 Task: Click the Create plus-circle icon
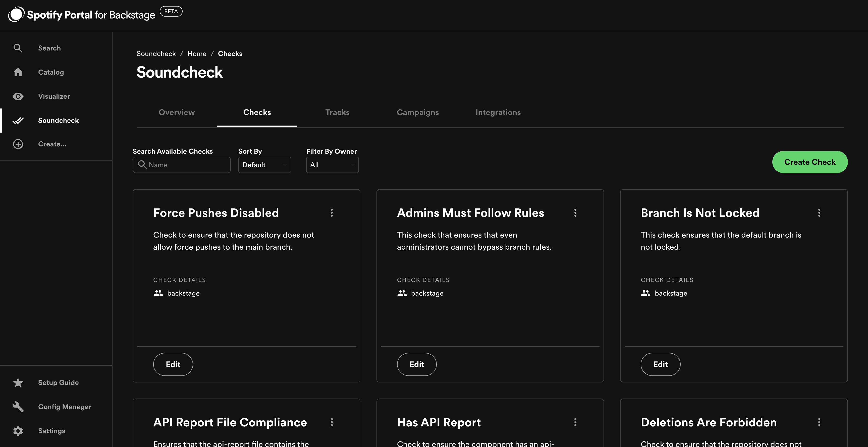coord(18,144)
